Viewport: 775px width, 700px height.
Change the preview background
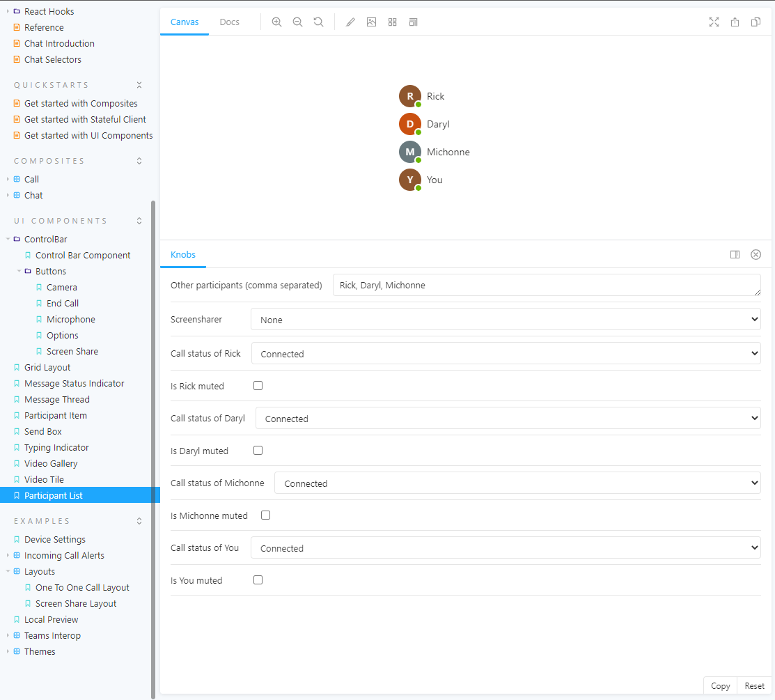[x=371, y=22]
